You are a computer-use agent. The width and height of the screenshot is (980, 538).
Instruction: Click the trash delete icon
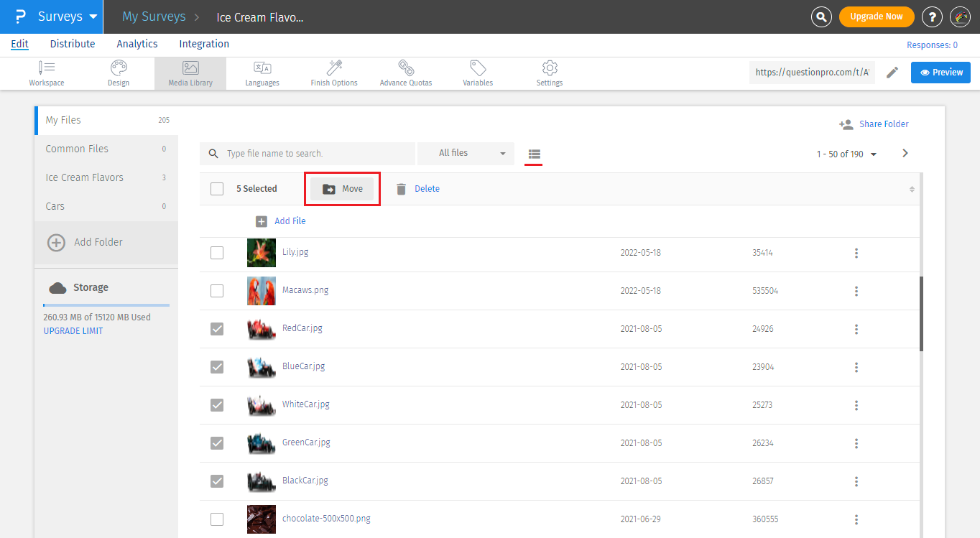[401, 189]
